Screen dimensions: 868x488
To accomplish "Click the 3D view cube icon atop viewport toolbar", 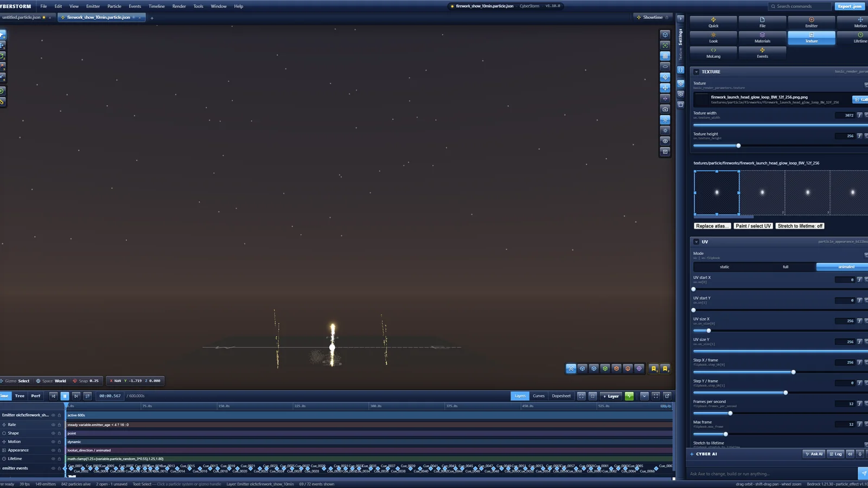I will click(665, 35).
